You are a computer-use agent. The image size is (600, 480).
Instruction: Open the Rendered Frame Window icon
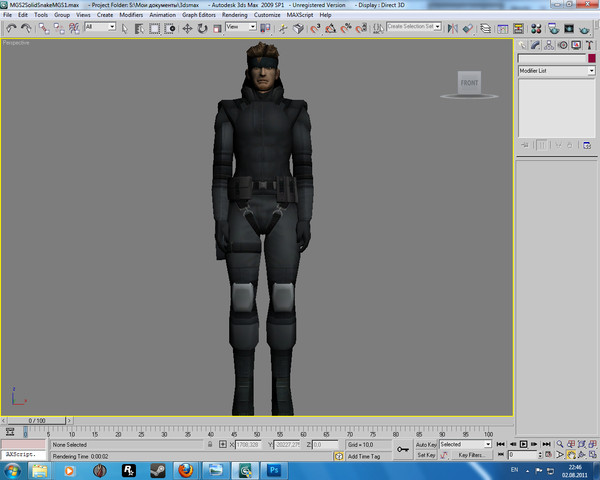coord(569,29)
